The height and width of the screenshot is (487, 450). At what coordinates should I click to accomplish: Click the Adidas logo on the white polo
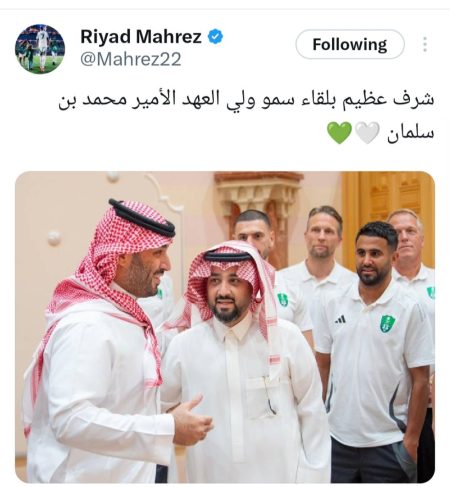(x=340, y=320)
